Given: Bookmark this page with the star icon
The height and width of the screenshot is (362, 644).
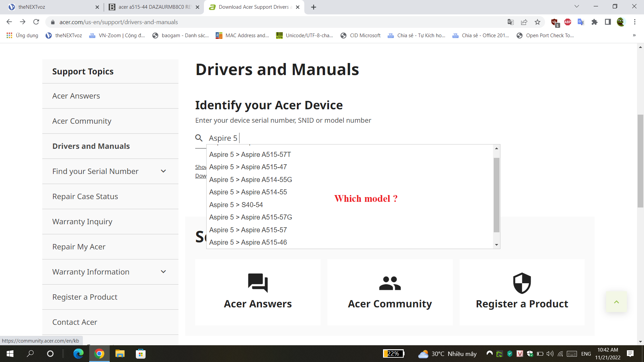Looking at the screenshot, I should [537, 22].
